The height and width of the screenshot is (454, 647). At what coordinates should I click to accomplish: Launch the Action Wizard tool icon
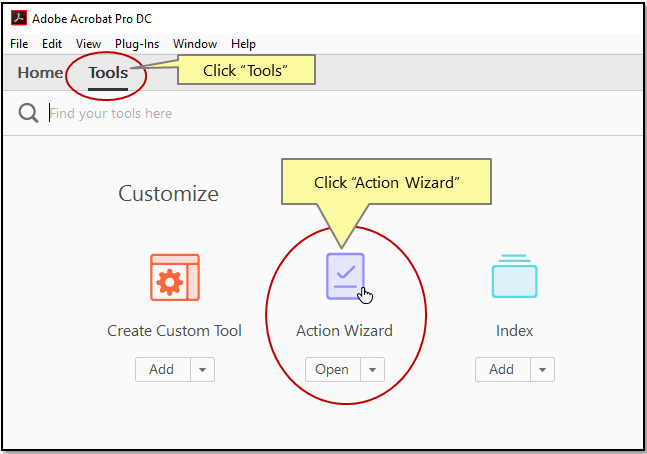(345, 277)
